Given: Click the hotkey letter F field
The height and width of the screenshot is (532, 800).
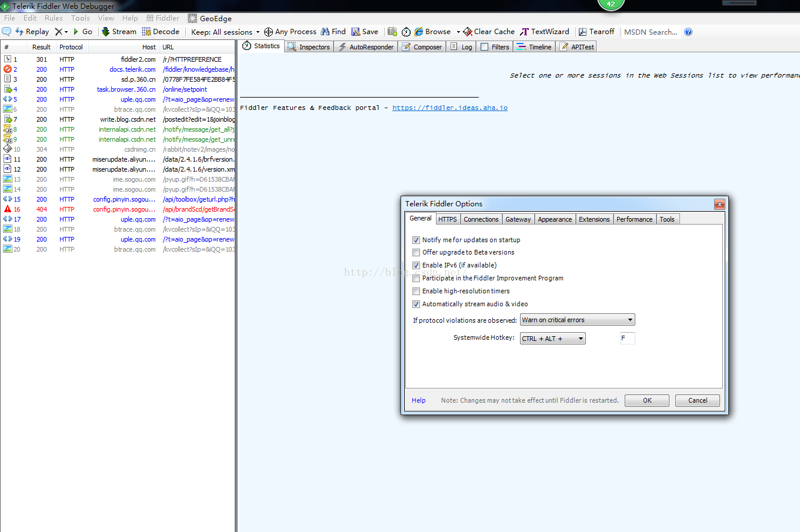Looking at the screenshot, I should [x=628, y=338].
